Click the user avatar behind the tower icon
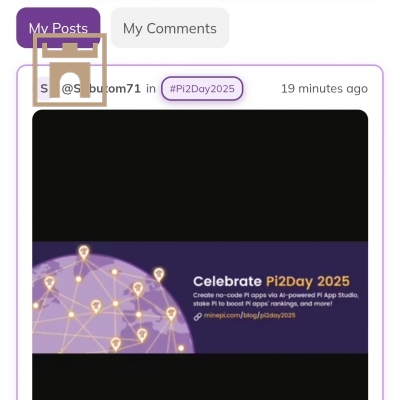 [x=45, y=89]
